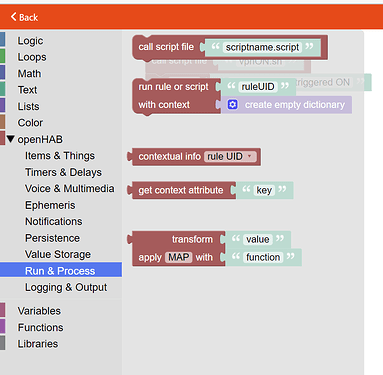The width and height of the screenshot is (383, 375).
Task: Open the Libraries category
Action: (38, 344)
